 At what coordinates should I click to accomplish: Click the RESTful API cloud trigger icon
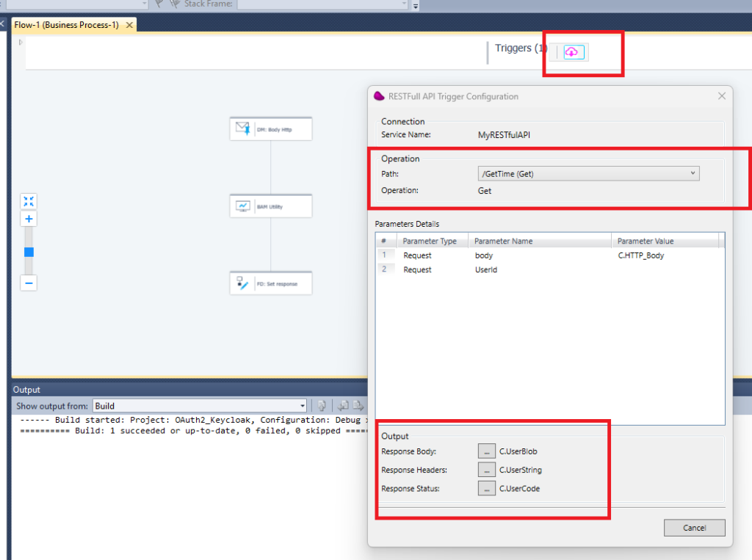click(x=574, y=52)
